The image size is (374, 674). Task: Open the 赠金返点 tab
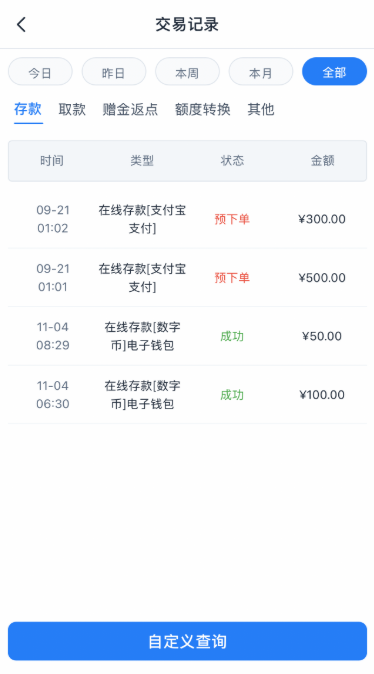130,110
